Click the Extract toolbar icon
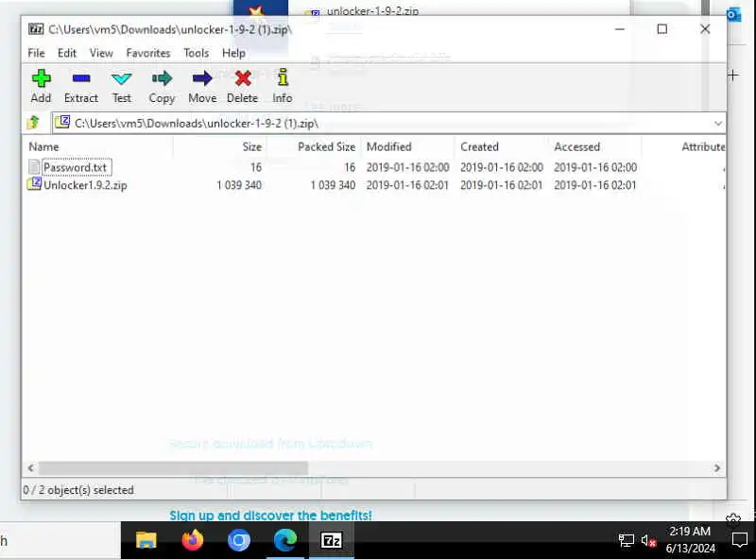Image resolution: width=756 pixels, height=559 pixels. tap(81, 78)
